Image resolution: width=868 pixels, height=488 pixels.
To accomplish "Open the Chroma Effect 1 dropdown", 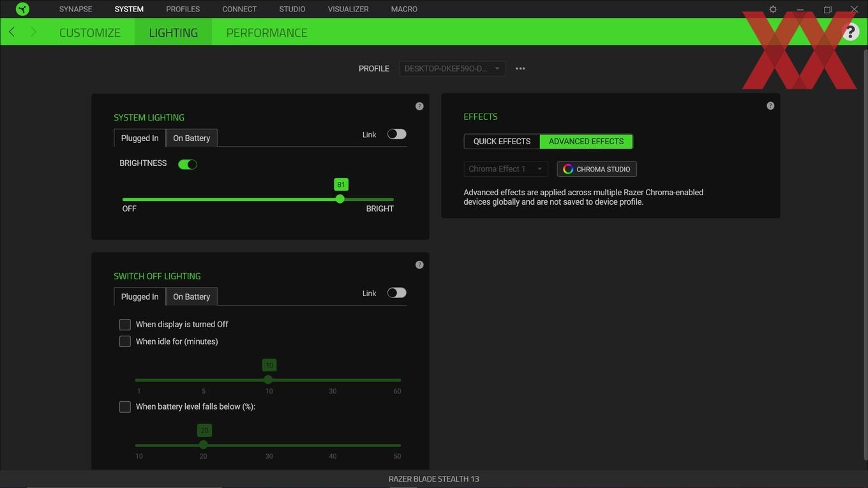I will tap(505, 169).
